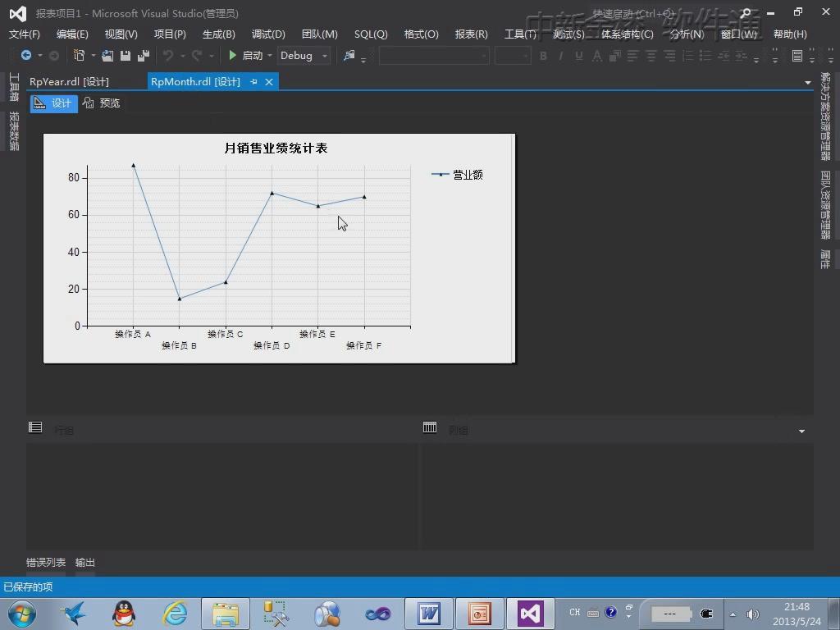Open the SQL(Q) menu

click(371, 34)
